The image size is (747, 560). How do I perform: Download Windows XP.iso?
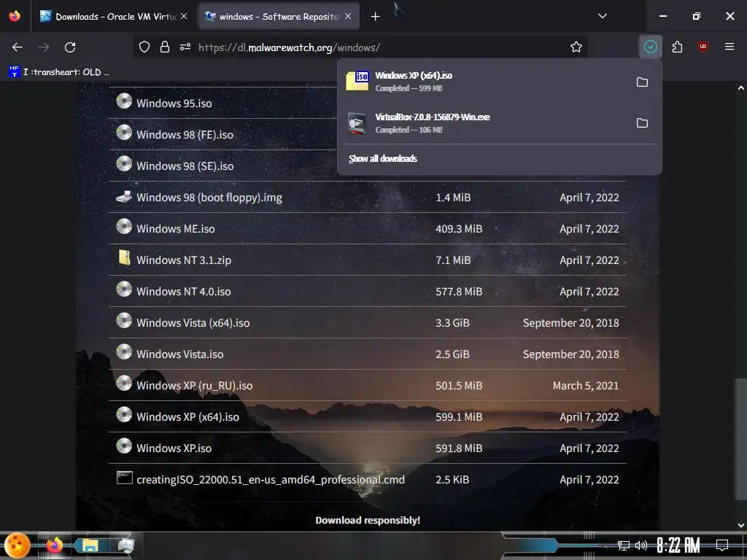[174, 448]
